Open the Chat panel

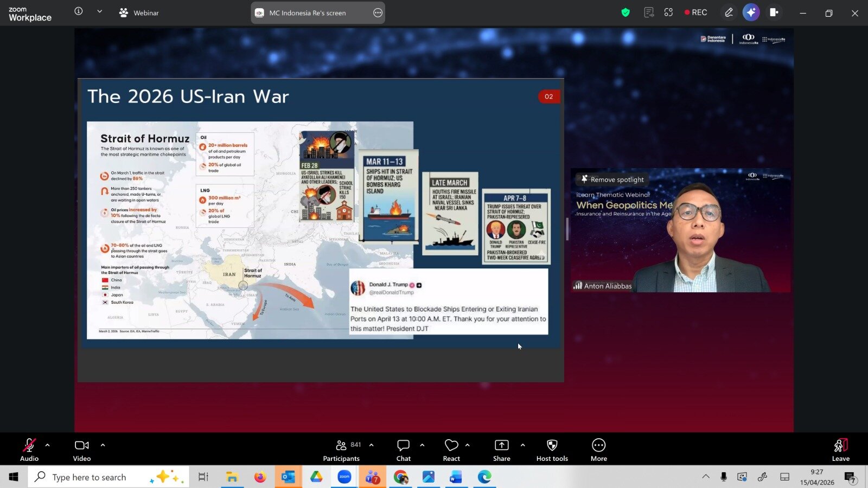403,450
